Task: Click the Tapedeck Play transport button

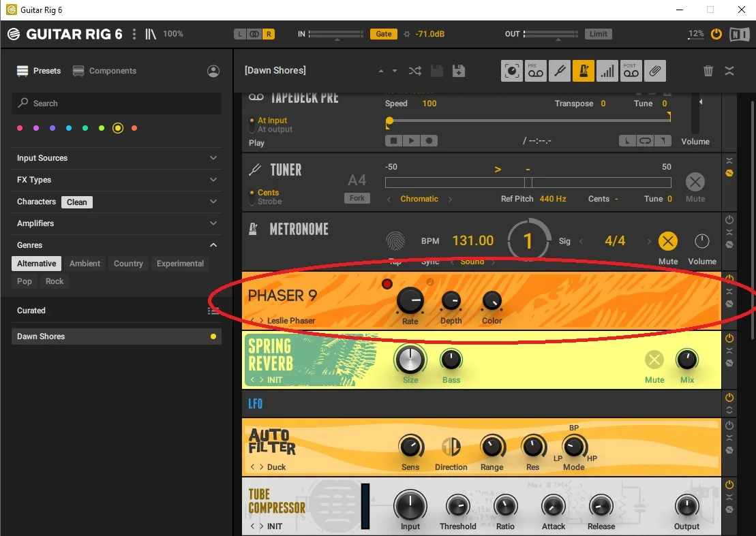Action: [x=411, y=140]
